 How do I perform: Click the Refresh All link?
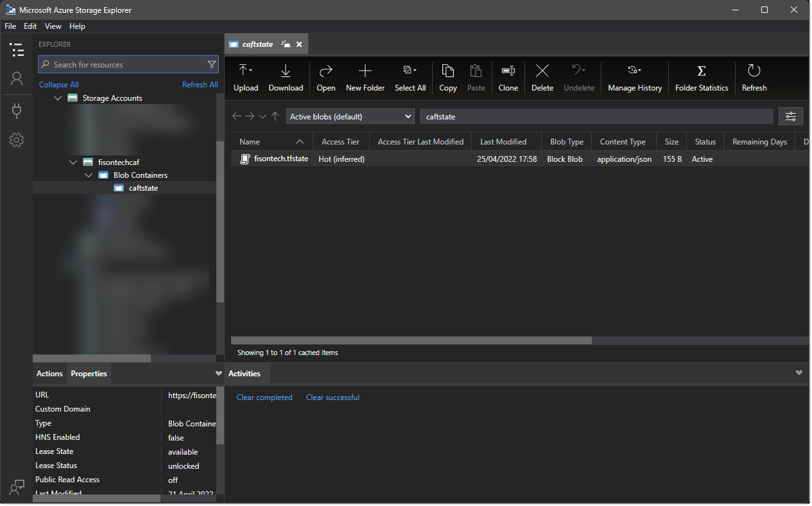pyautogui.click(x=200, y=85)
